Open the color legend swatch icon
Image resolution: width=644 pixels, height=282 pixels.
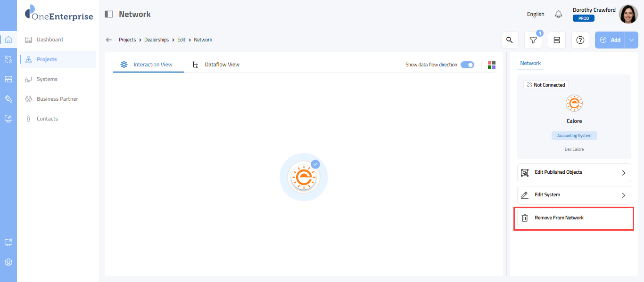pos(492,65)
